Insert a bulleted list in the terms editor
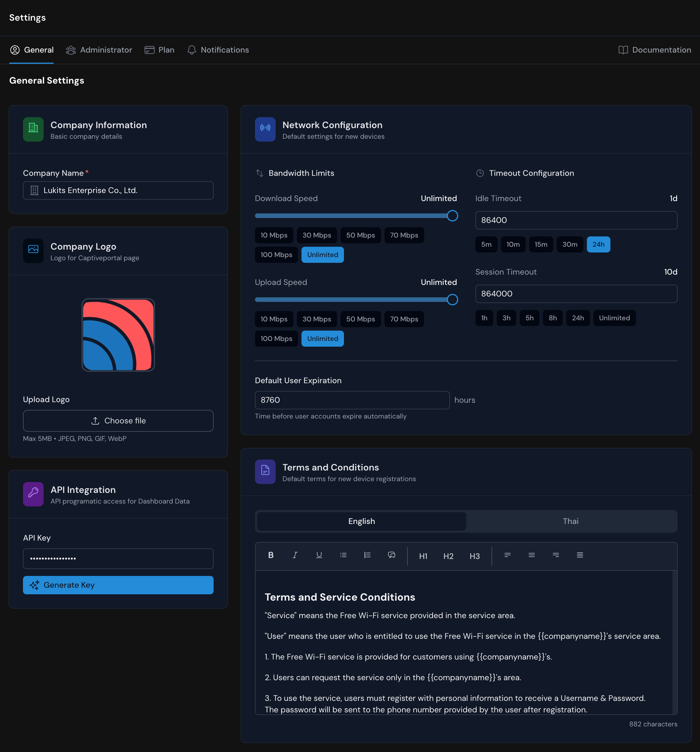 pos(343,555)
